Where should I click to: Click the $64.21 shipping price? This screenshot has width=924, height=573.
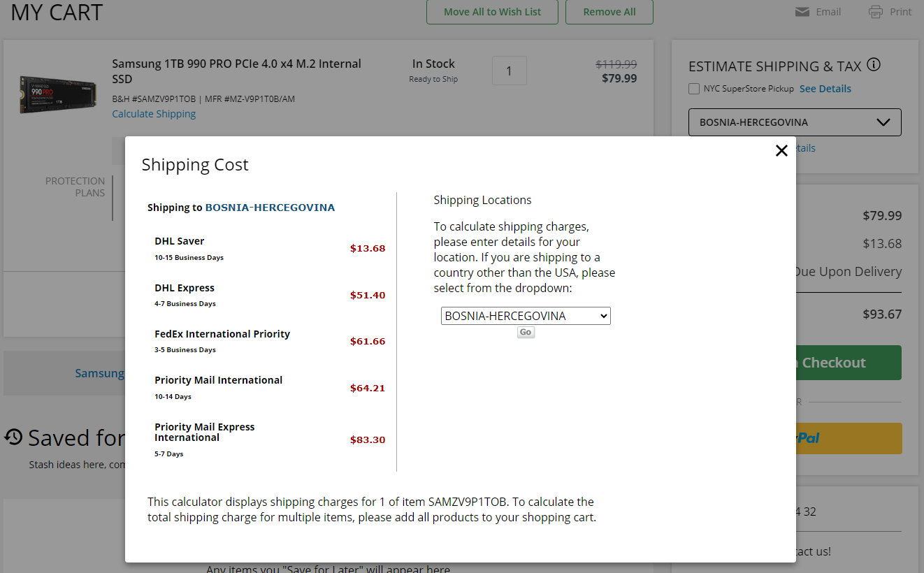[368, 388]
